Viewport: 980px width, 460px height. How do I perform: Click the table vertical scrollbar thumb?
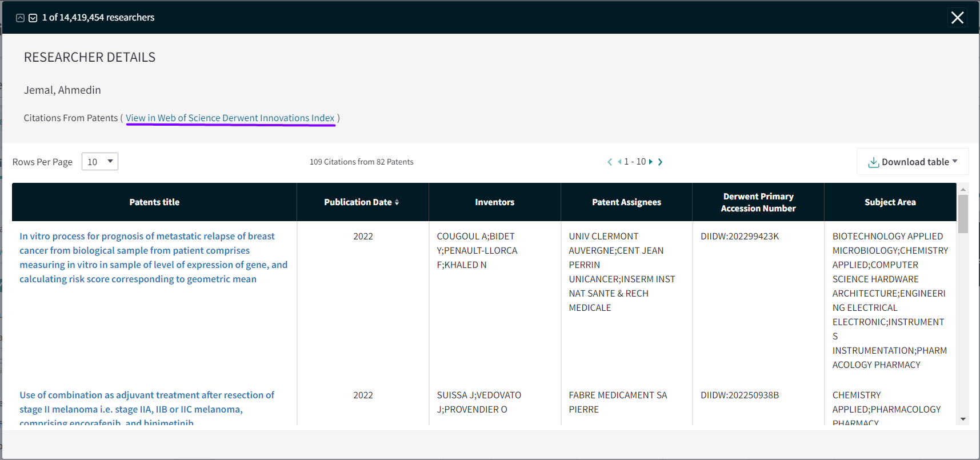(963, 214)
